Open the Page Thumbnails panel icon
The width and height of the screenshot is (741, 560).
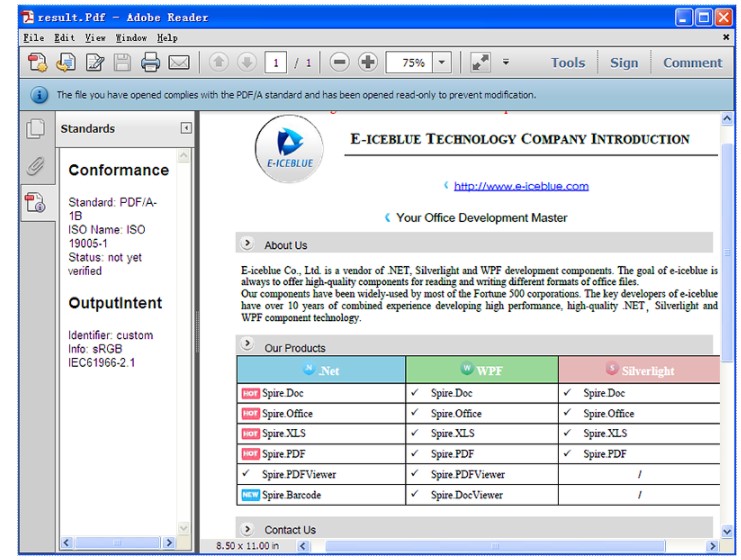coord(35,129)
